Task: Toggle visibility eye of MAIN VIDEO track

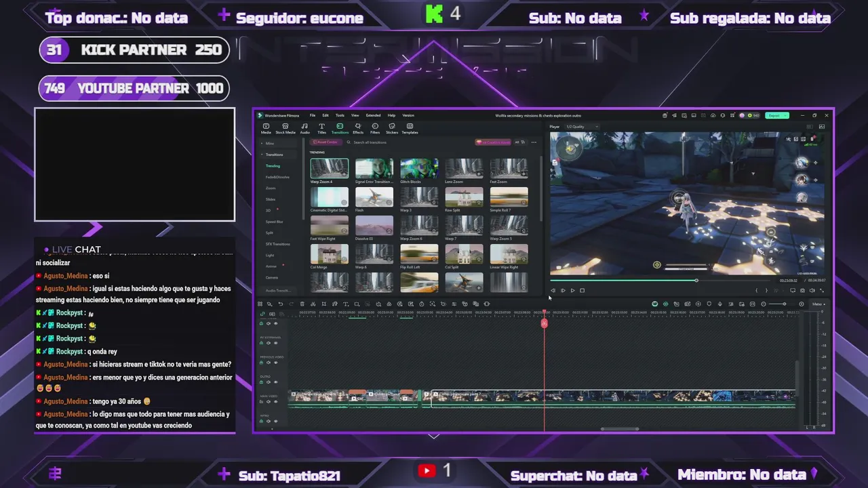Action: point(275,402)
